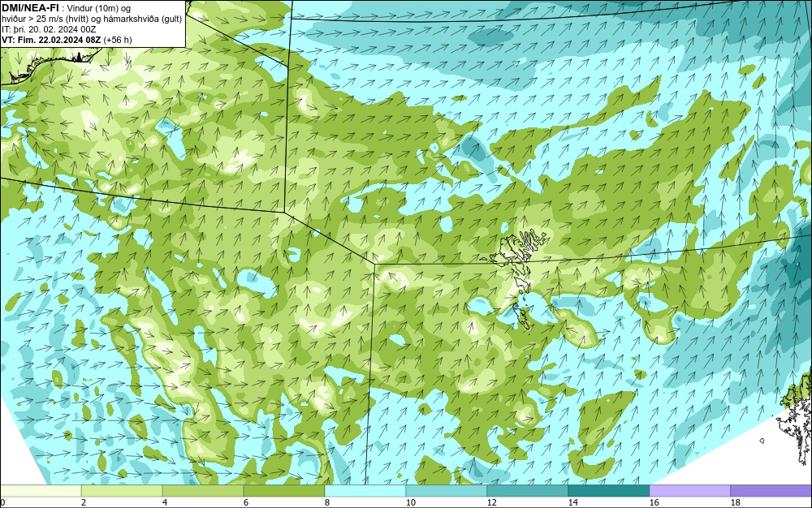Click the 16–18 m/s lavender legend swatch

click(x=689, y=490)
